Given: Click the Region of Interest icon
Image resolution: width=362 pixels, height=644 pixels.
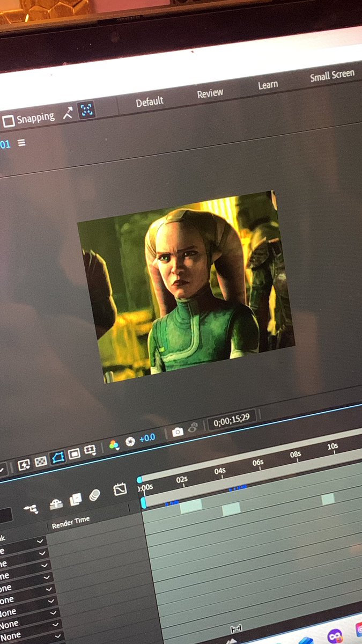Looking at the screenshot, I should 74,454.
